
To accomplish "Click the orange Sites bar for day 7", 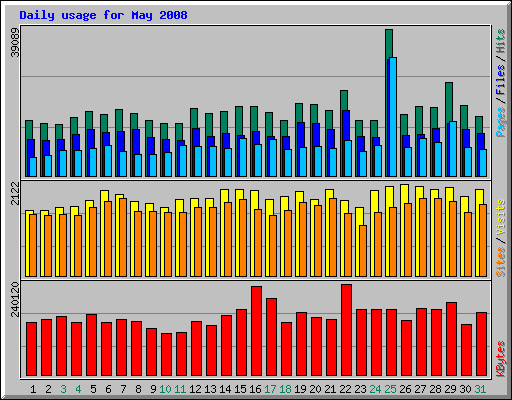I will coord(123,237).
